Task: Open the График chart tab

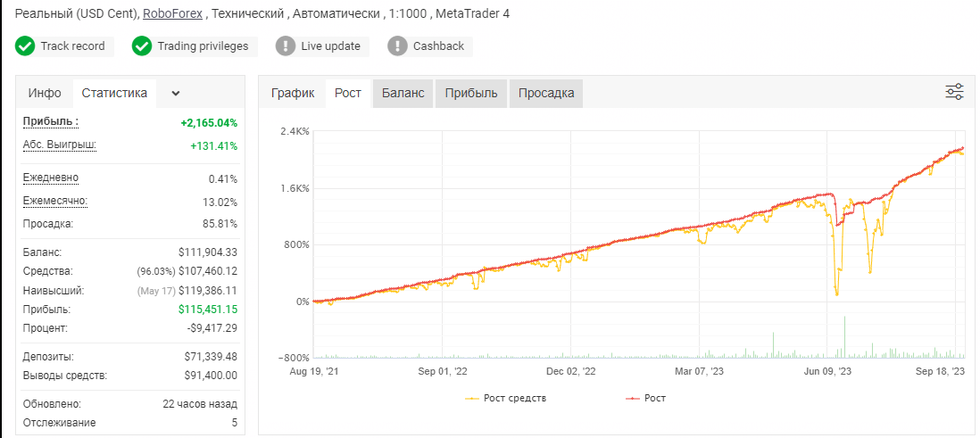Action: (293, 93)
